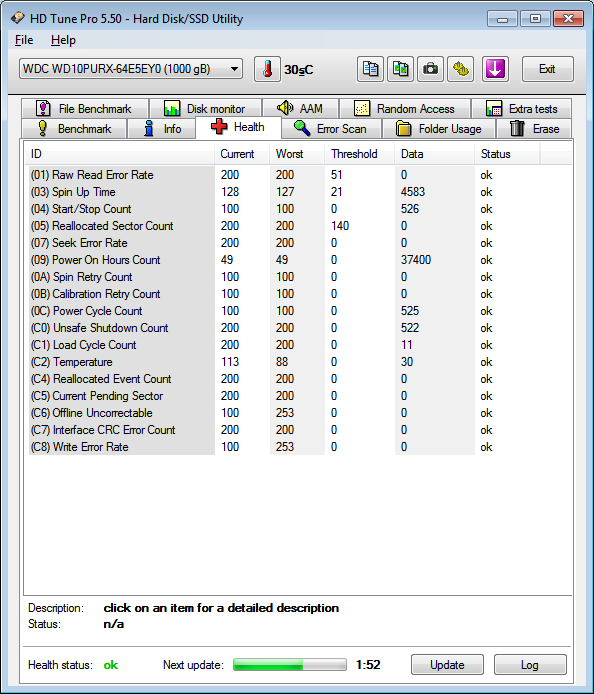Click the copy screenshot to clipboard icon
Viewport: 594px width, 694px height.
pos(401,69)
